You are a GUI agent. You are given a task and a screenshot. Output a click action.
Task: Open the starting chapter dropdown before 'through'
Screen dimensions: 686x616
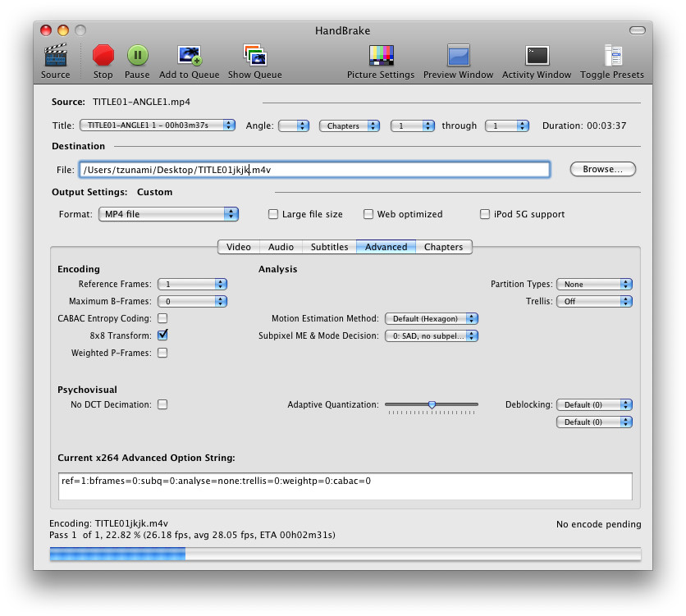(x=413, y=126)
